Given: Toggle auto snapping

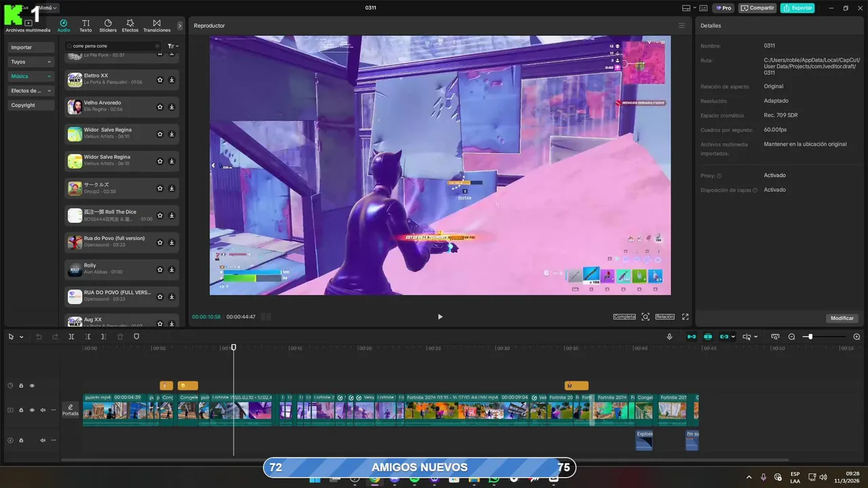Looking at the screenshot, I should [x=708, y=336].
